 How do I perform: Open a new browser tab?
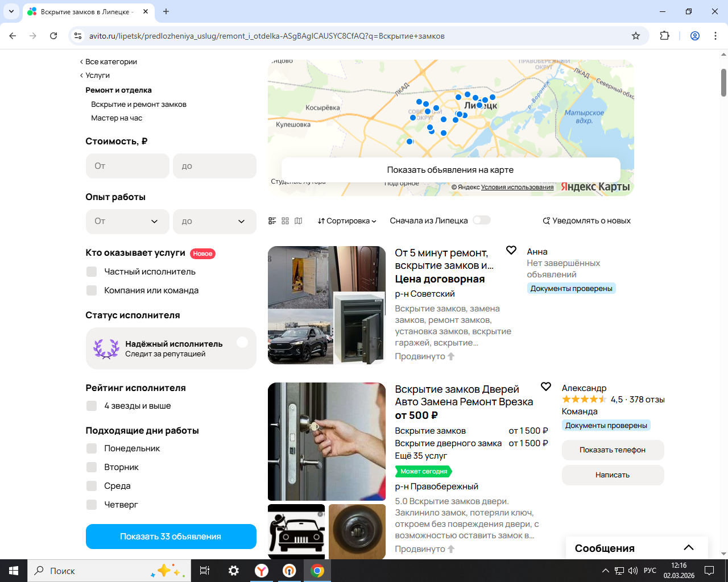[x=166, y=11]
